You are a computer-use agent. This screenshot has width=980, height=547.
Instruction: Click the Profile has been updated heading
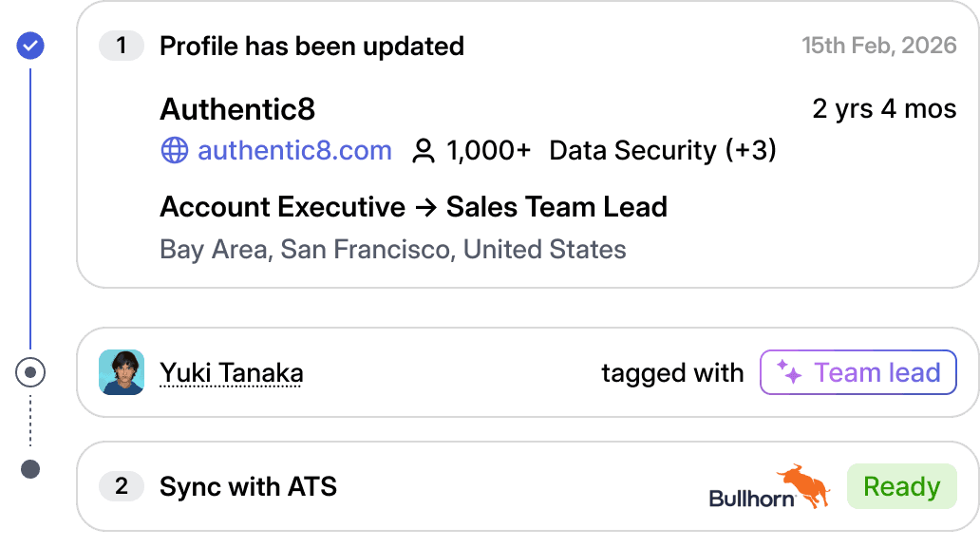point(311,46)
